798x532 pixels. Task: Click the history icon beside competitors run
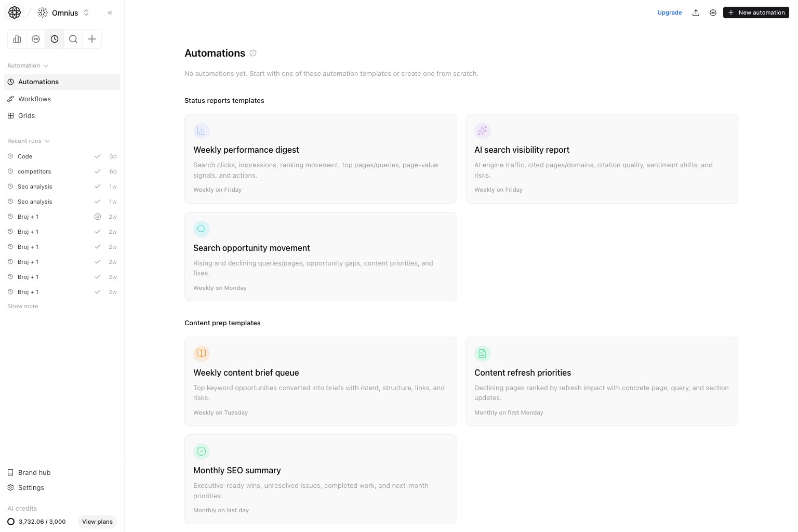click(10, 171)
